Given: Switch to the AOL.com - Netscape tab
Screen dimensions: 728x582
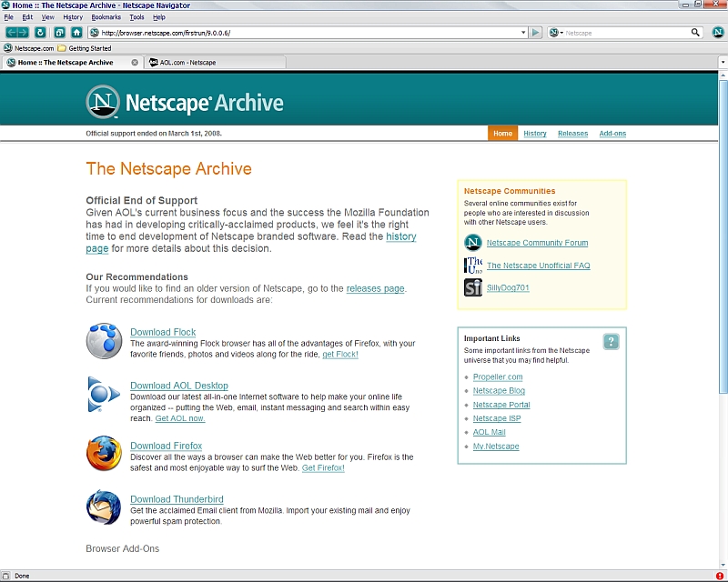Looking at the screenshot, I should point(215,62).
